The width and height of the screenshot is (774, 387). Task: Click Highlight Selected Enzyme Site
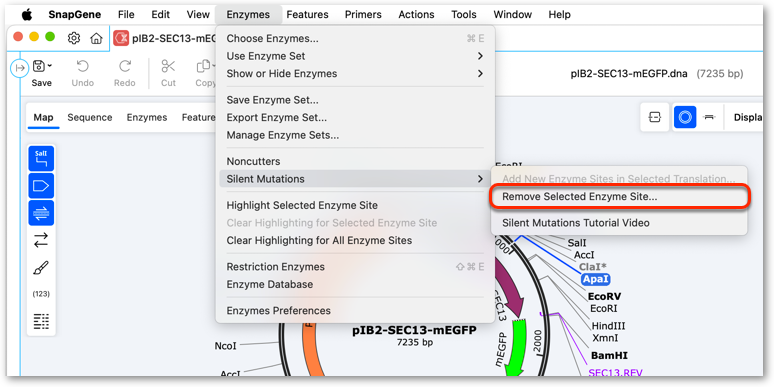[x=355, y=205]
